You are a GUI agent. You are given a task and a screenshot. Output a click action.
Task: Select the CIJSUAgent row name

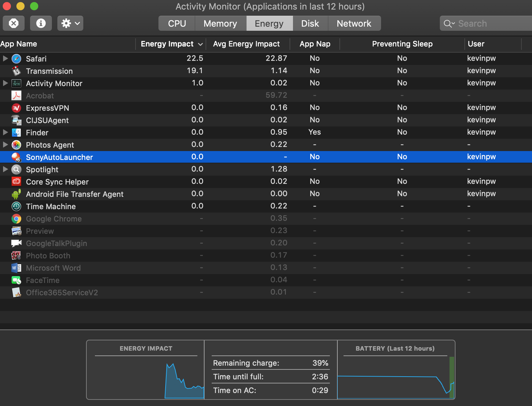tap(47, 120)
